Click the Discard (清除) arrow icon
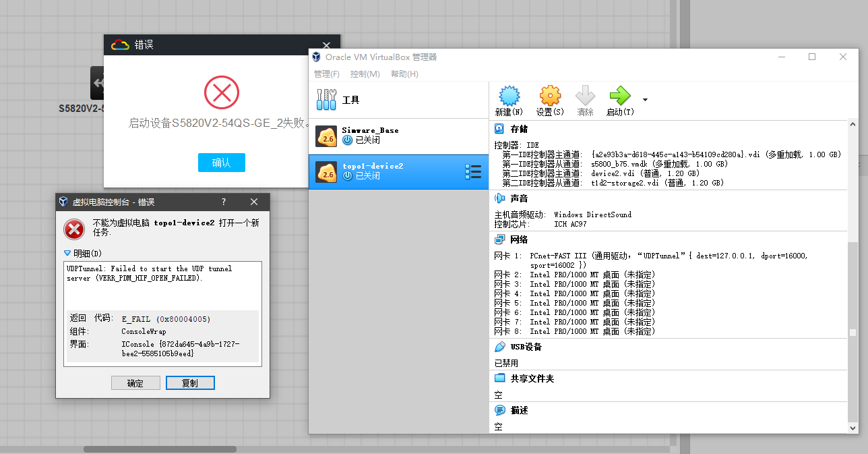868x454 pixels. pos(585,96)
